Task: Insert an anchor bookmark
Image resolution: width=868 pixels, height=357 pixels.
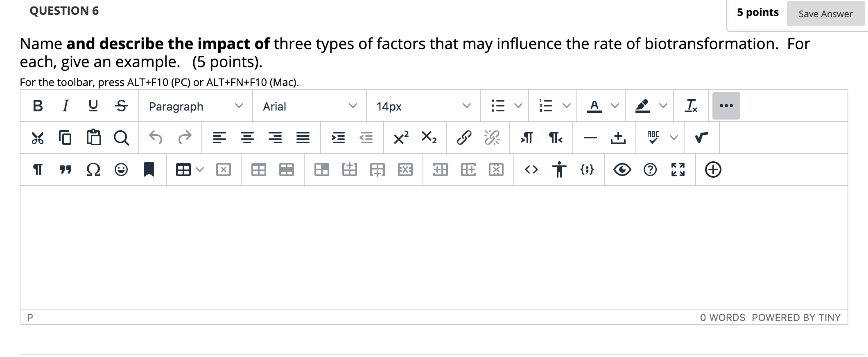Action: [149, 169]
